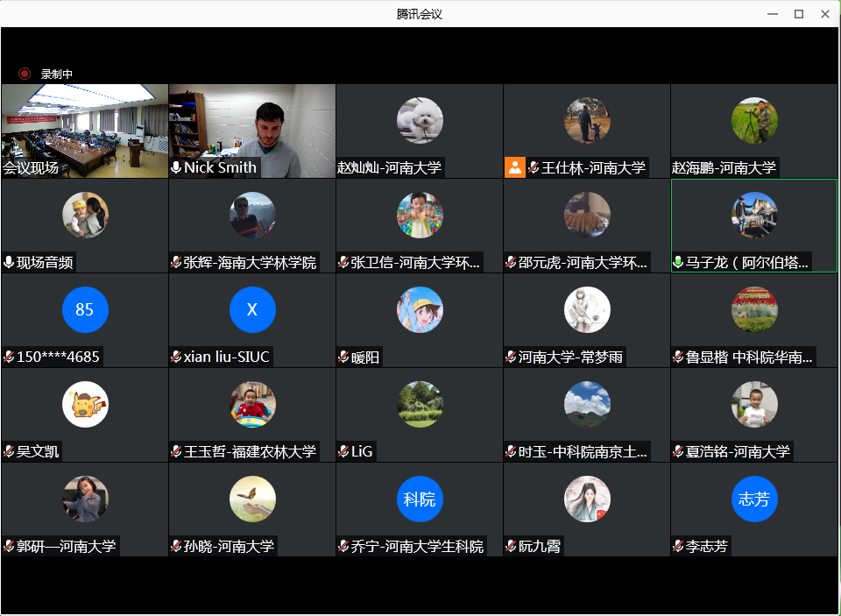Image resolution: width=841 pixels, height=616 pixels.
Task: Click the LiG participant name label
Action: 362,451
